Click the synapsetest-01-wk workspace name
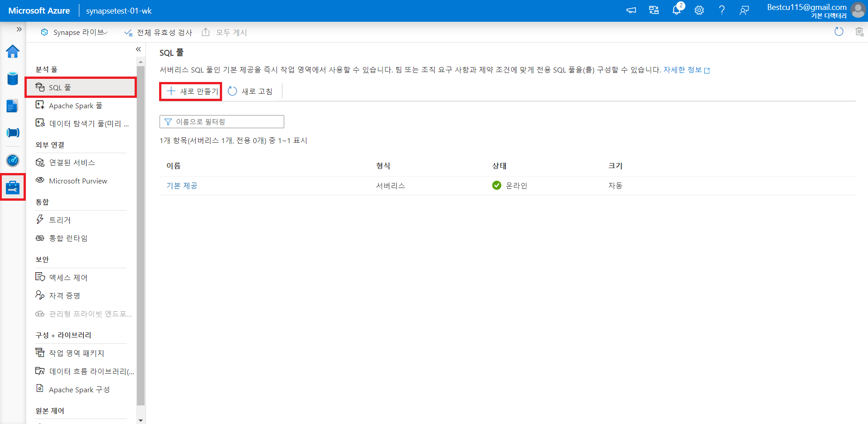868x424 pixels. pos(119,11)
